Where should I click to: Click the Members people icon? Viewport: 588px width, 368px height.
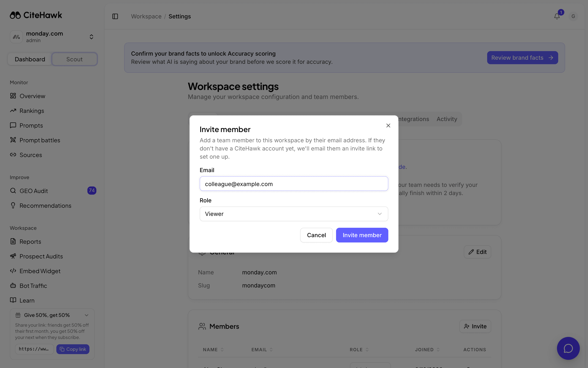click(202, 326)
